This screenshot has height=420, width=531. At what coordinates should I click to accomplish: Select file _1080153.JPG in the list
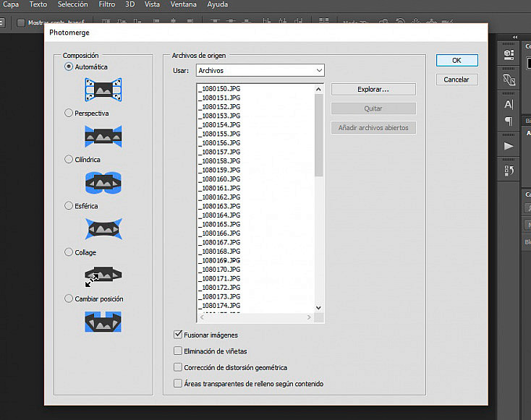219,116
